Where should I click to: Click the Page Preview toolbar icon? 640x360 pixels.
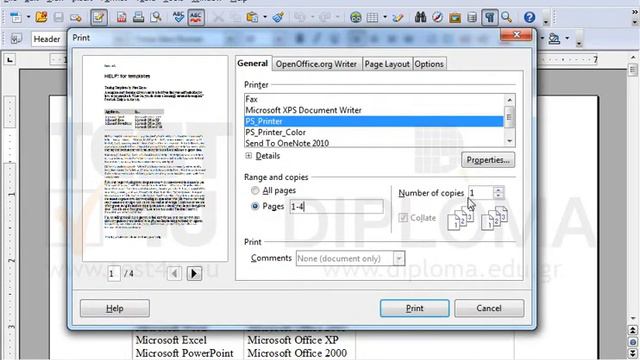(156, 17)
